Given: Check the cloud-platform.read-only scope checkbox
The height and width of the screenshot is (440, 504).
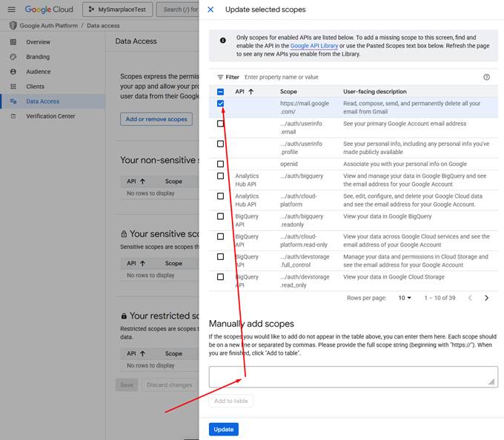Looking at the screenshot, I should [x=221, y=237].
